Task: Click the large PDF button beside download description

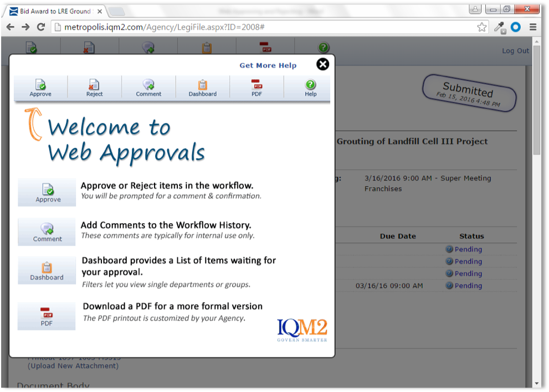Action: tap(47, 316)
